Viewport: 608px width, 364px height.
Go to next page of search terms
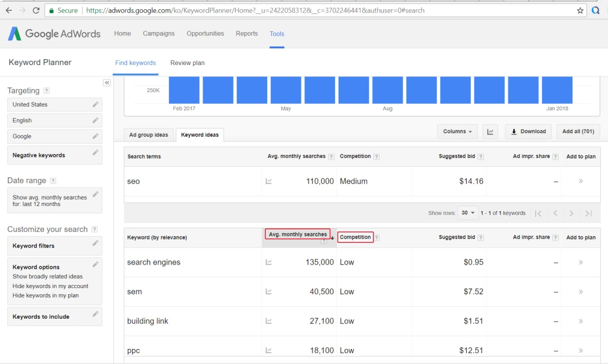point(571,213)
